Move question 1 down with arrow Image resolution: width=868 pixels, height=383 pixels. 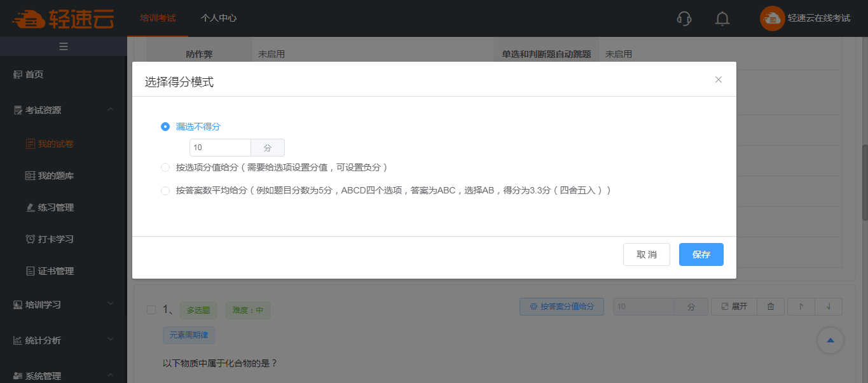[x=828, y=307]
